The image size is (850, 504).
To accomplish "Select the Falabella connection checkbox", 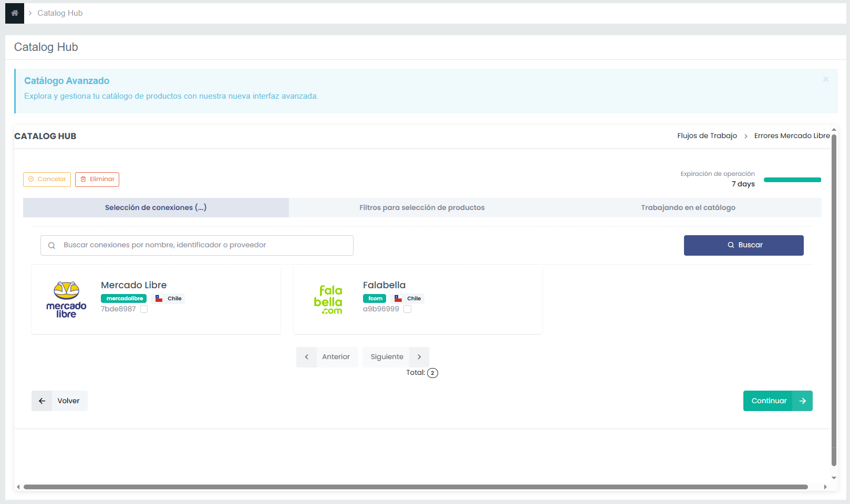I will 407,309.
